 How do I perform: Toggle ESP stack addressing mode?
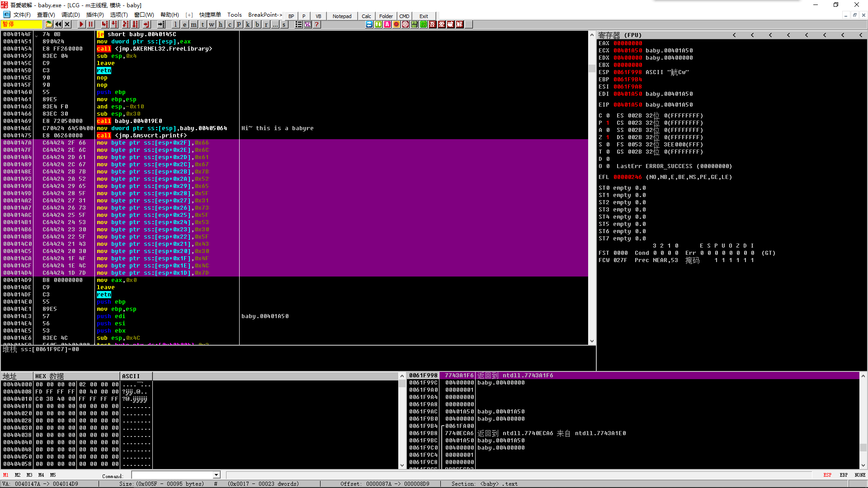[x=827, y=475]
